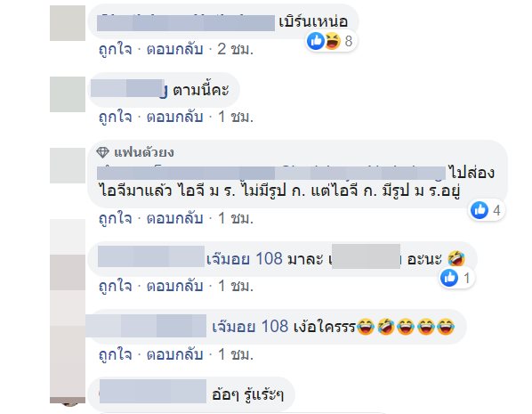Click the like reaction icon showing 1

pos(449,278)
